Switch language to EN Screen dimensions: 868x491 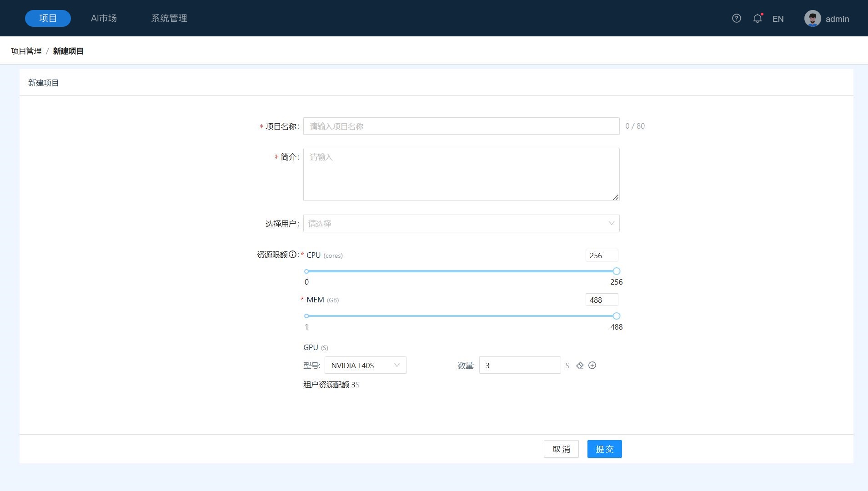778,19
